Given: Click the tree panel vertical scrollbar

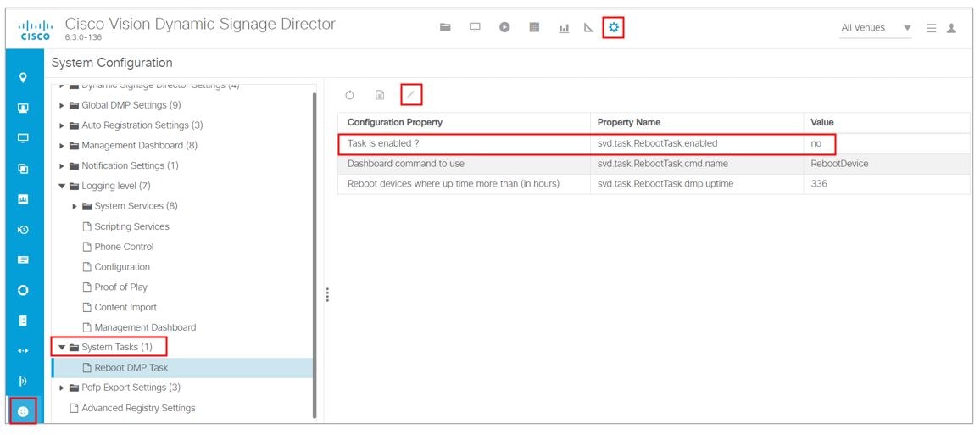Looking at the screenshot, I should 314,255.
